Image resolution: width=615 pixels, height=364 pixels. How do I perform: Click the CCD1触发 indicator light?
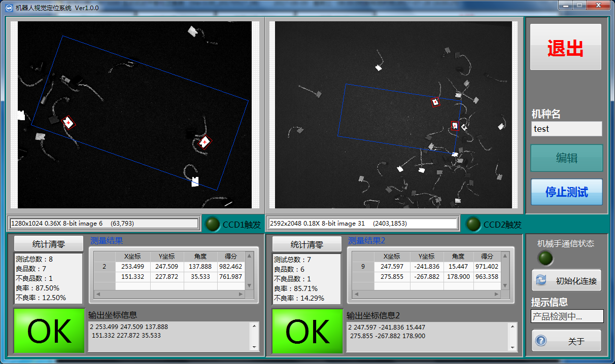[x=212, y=224]
